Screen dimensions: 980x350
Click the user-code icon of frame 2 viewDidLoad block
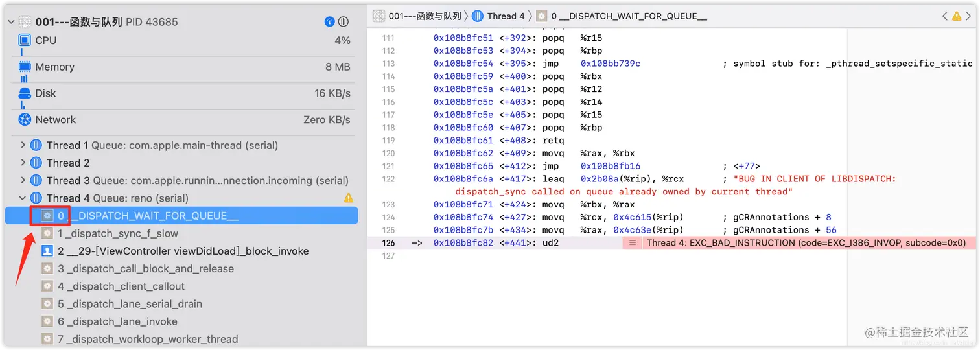[x=47, y=251]
